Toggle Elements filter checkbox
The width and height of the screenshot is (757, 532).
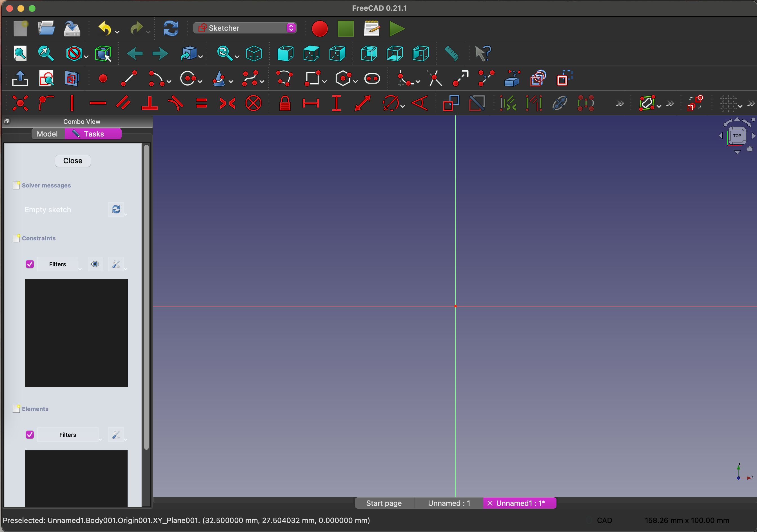tap(30, 434)
